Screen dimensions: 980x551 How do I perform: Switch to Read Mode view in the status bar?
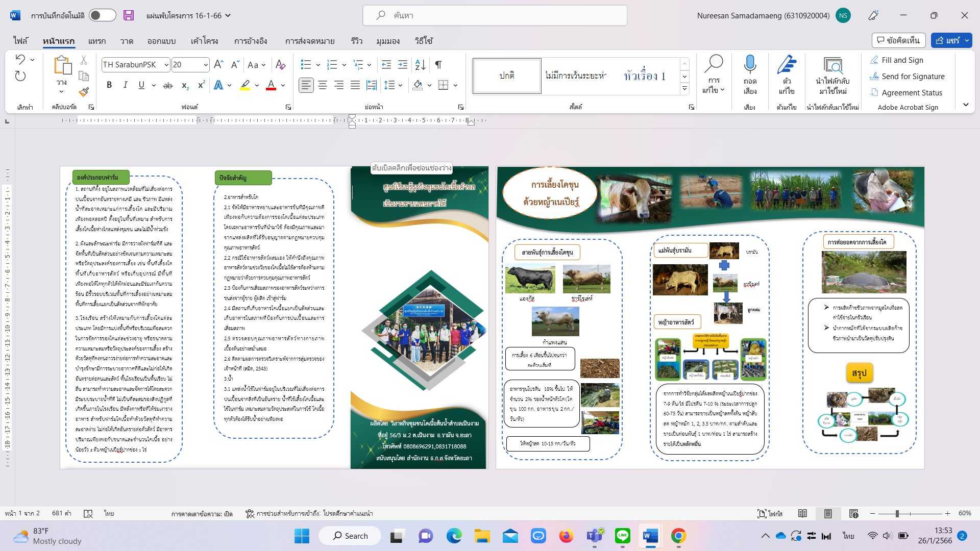pos(802,513)
